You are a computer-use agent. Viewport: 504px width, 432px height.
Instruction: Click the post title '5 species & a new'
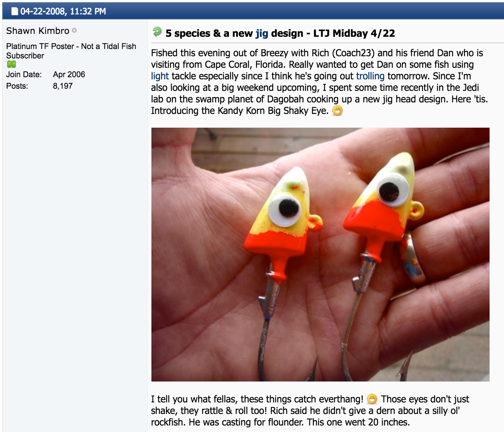209,33
